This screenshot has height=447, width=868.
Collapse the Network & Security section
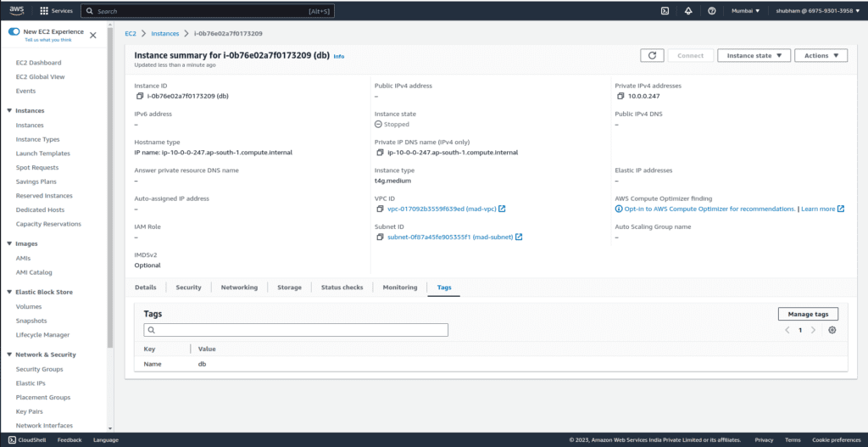click(x=9, y=355)
